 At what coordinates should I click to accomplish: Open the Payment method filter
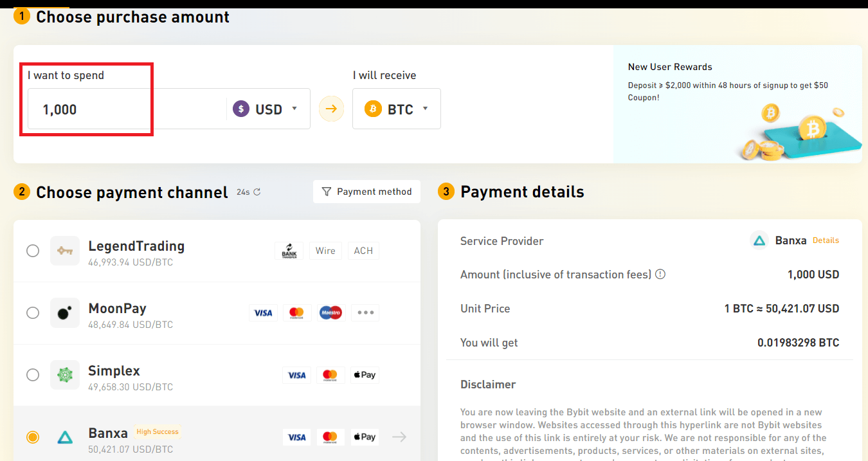pyautogui.click(x=366, y=191)
